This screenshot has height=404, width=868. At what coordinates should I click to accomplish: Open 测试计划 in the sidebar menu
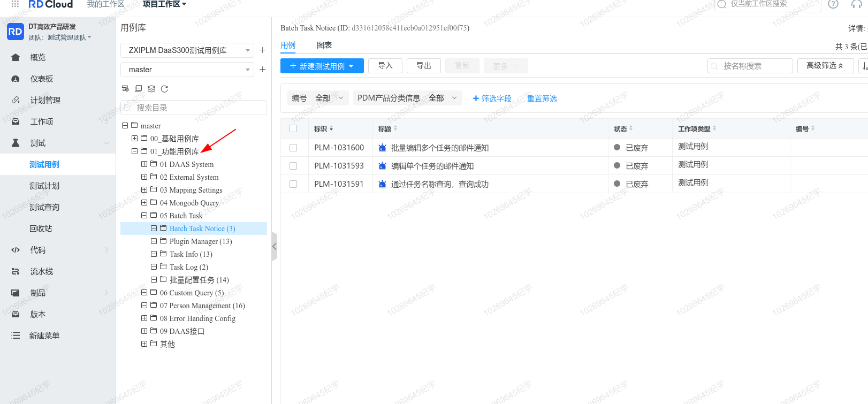44,186
